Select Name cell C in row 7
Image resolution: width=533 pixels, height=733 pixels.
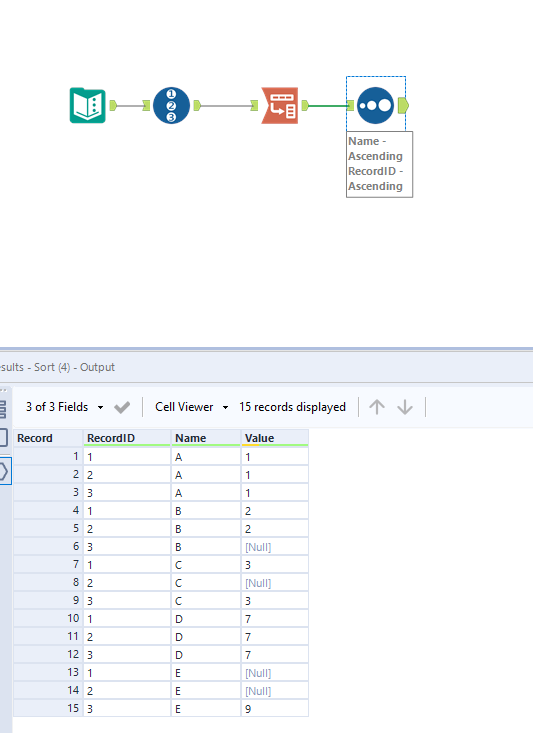point(206,565)
